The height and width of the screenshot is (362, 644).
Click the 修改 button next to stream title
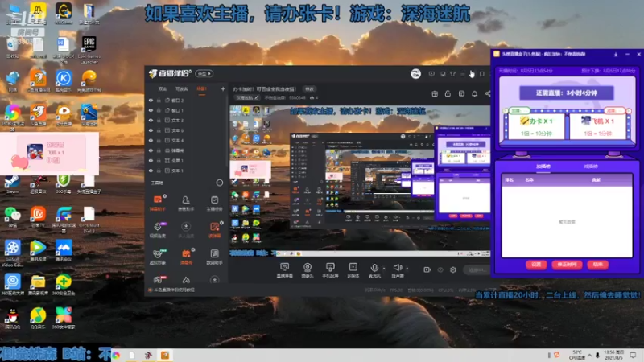309,89
